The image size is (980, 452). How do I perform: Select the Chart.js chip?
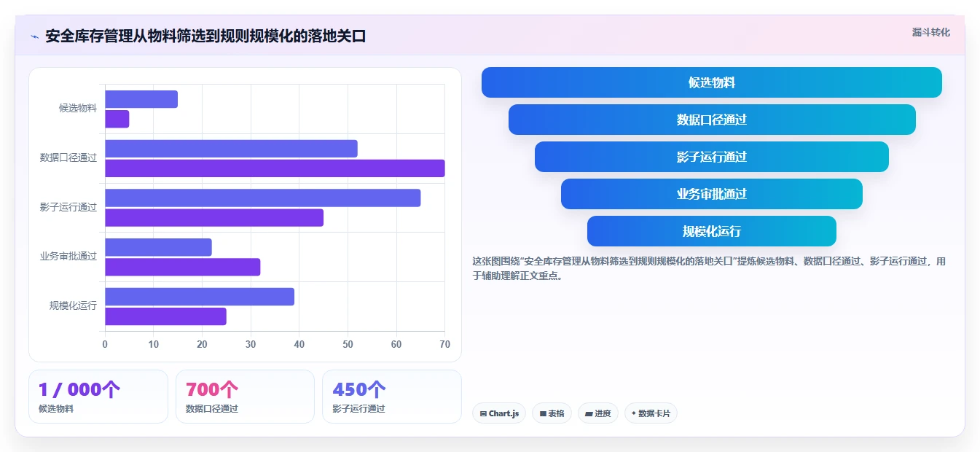click(x=499, y=413)
